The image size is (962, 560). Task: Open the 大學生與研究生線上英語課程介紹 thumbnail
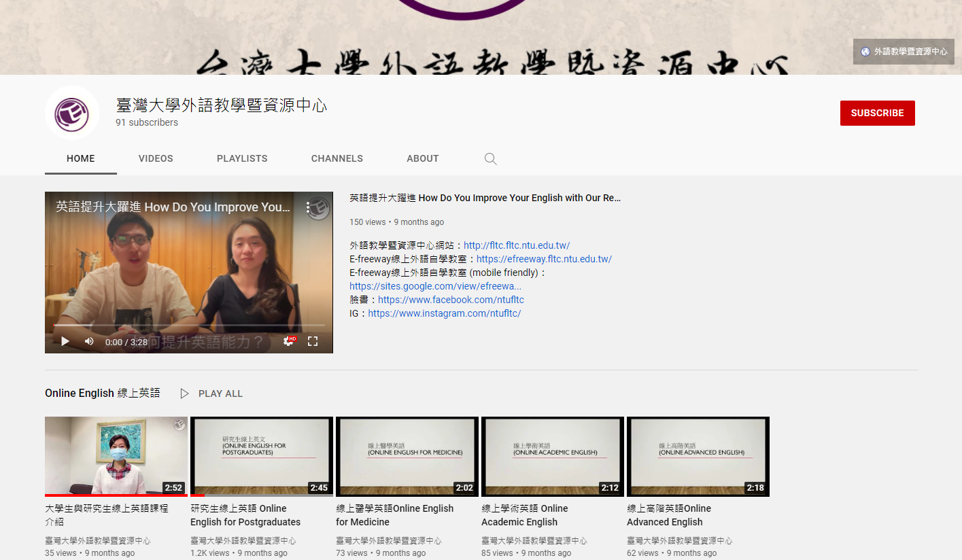116,457
